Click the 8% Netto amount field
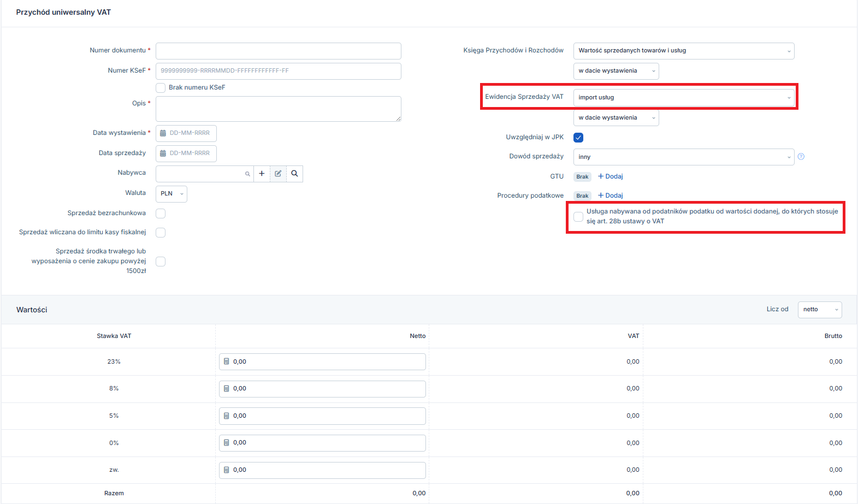Image resolution: width=858 pixels, height=504 pixels. click(322, 389)
